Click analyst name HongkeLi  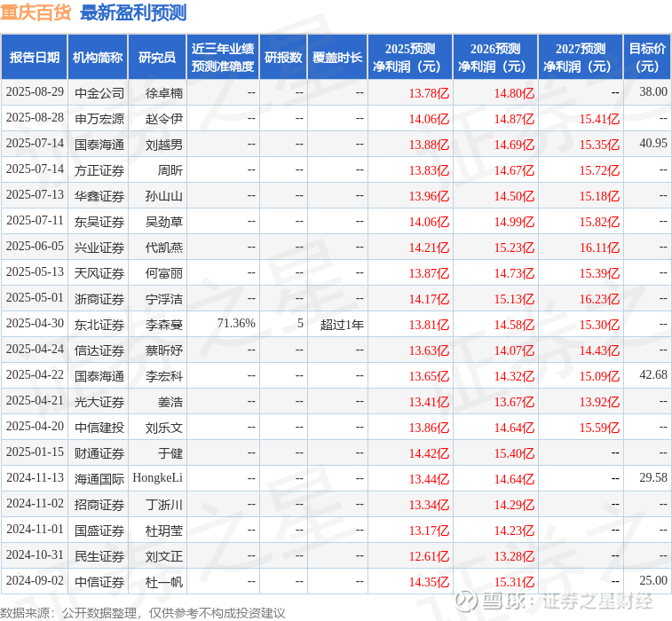157,478
